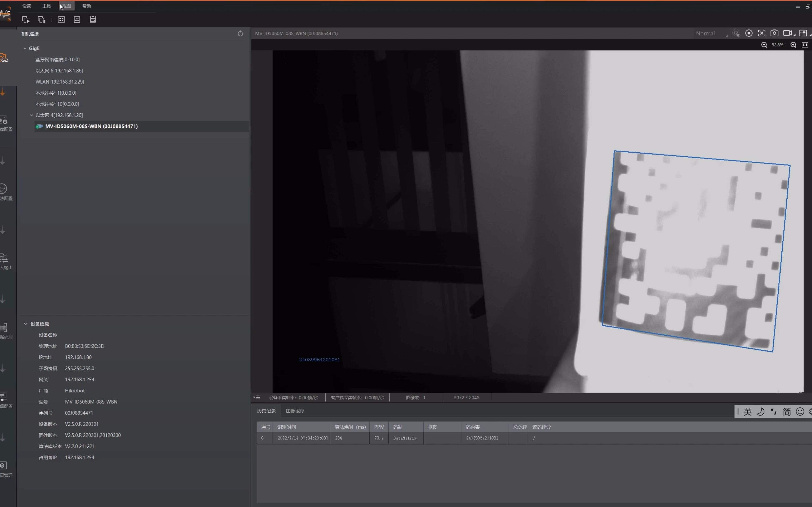Select the MV-ID5060M-08S-WBN camera device
This screenshot has height=507, width=812.
91,126
